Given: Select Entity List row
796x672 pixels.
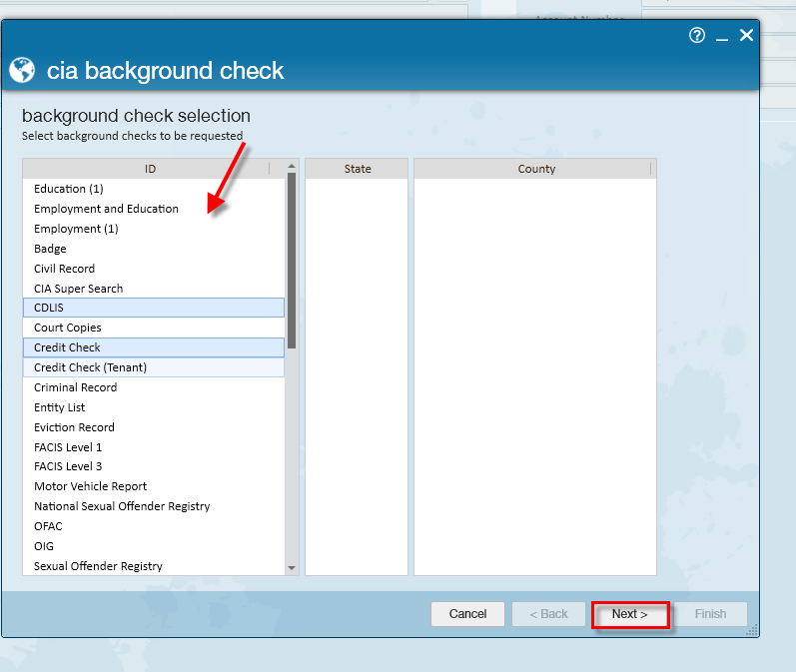Looking at the screenshot, I should (154, 407).
